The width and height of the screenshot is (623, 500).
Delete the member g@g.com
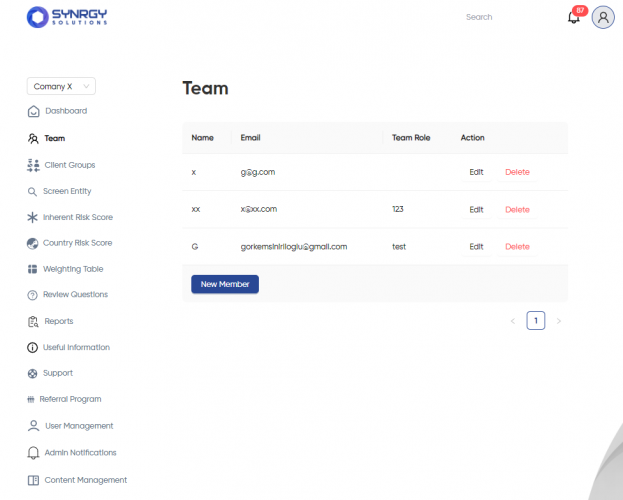[517, 172]
